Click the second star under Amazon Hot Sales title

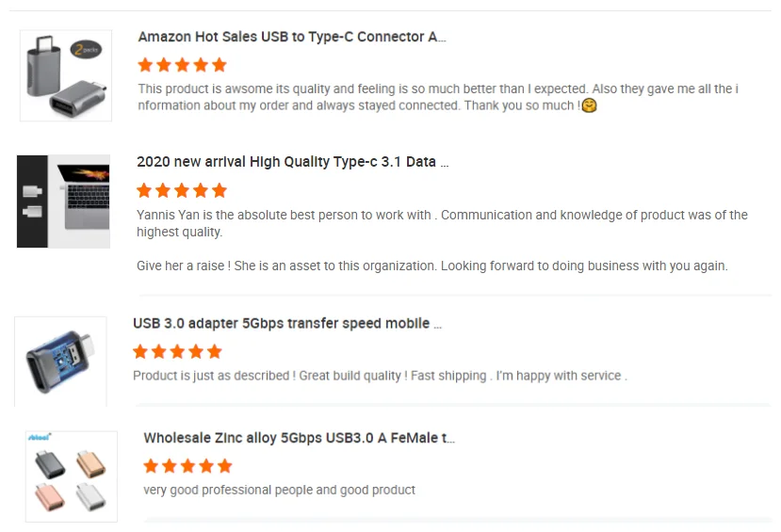click(164, 65)
